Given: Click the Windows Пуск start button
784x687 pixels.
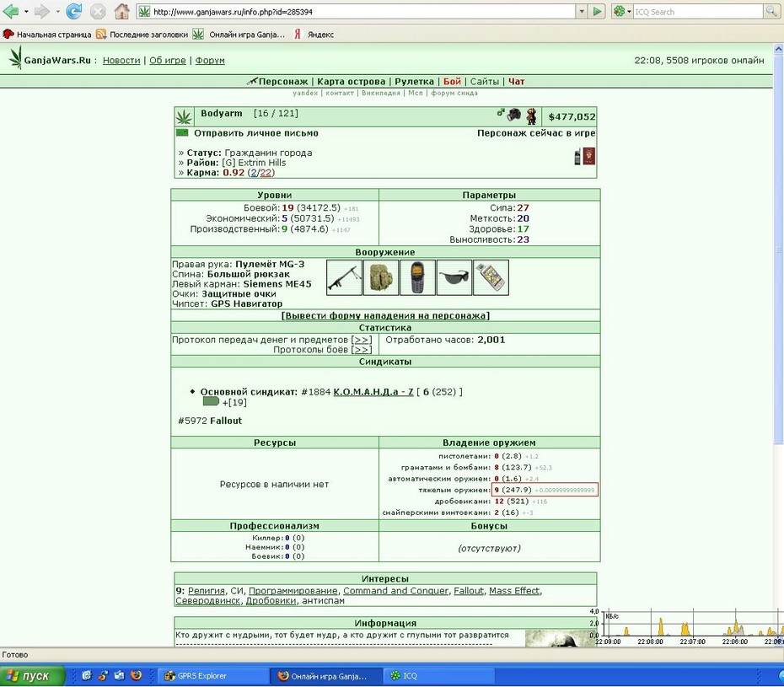Looking at the screenshot, I should point(33,676).
